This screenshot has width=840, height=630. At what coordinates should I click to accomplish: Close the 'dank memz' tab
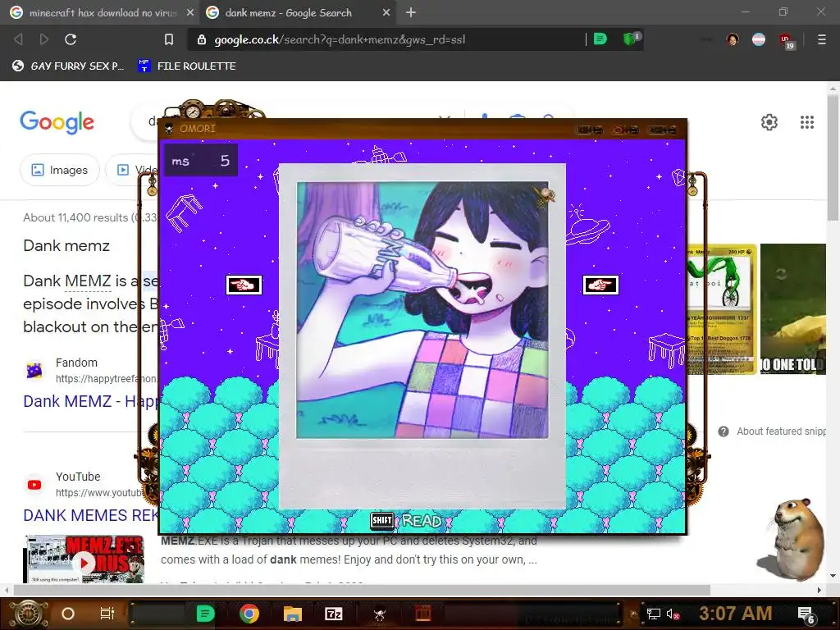click(x=386, y=12)
